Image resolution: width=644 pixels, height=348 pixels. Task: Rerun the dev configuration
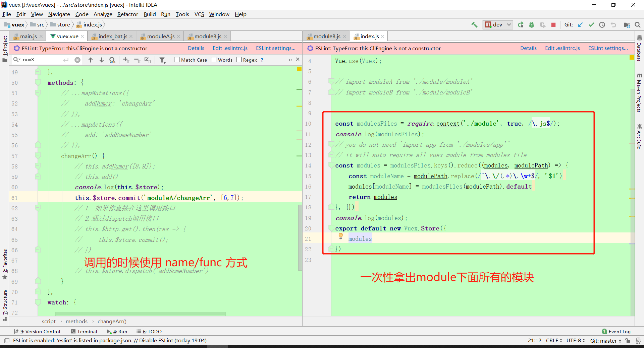tap(521, 25)
